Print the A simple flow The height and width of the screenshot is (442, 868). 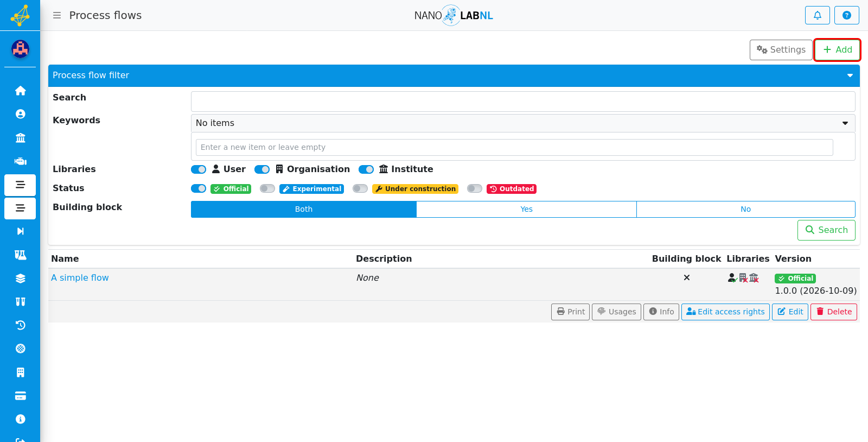coord(570,312)
